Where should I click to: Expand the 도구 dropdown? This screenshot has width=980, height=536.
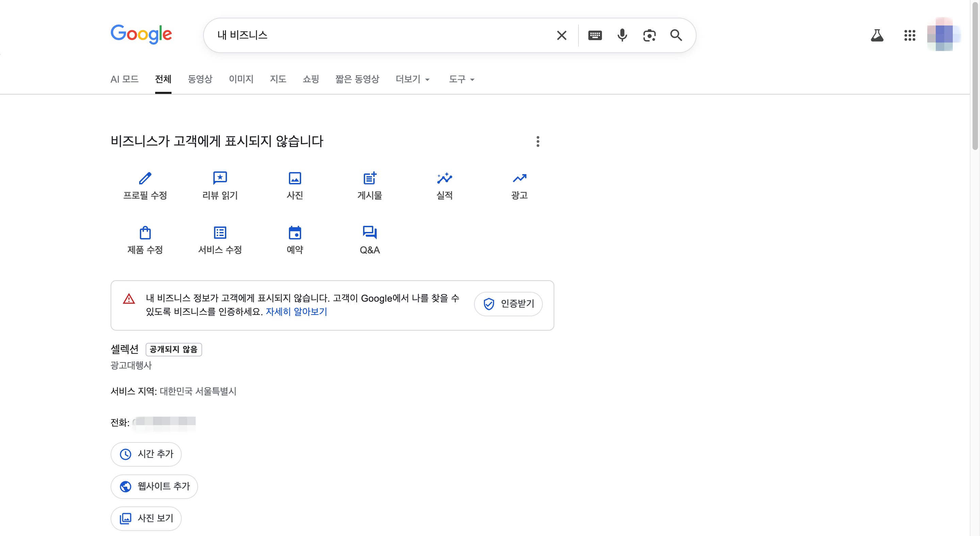(x=461, y=79)
